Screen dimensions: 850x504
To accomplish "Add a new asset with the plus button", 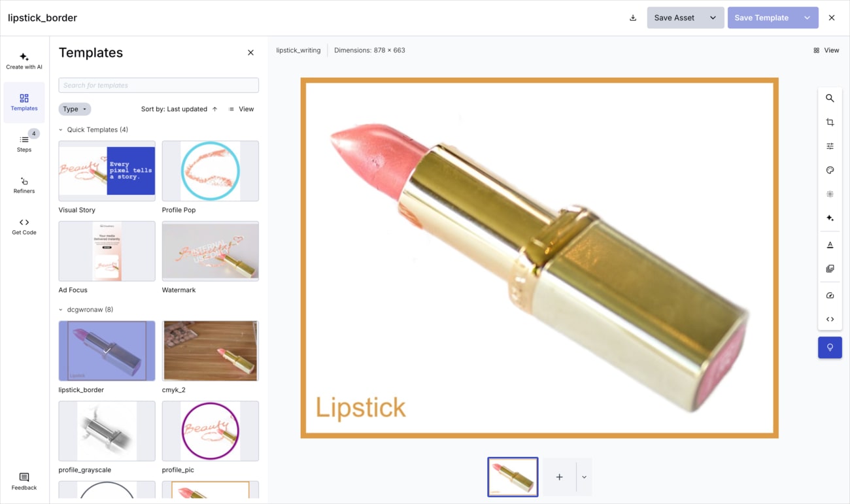I will click(559, 477).
